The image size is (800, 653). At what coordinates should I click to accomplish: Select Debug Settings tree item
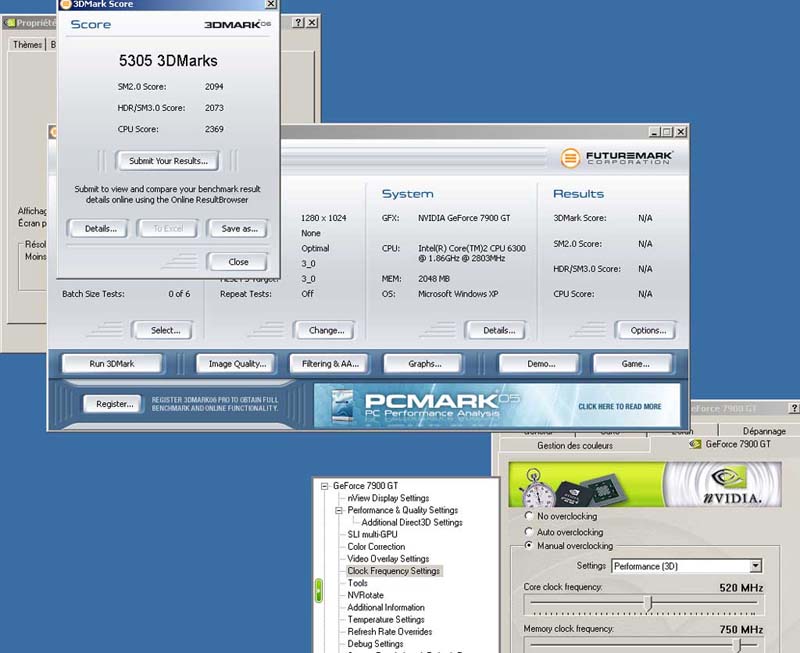[375, 644]
